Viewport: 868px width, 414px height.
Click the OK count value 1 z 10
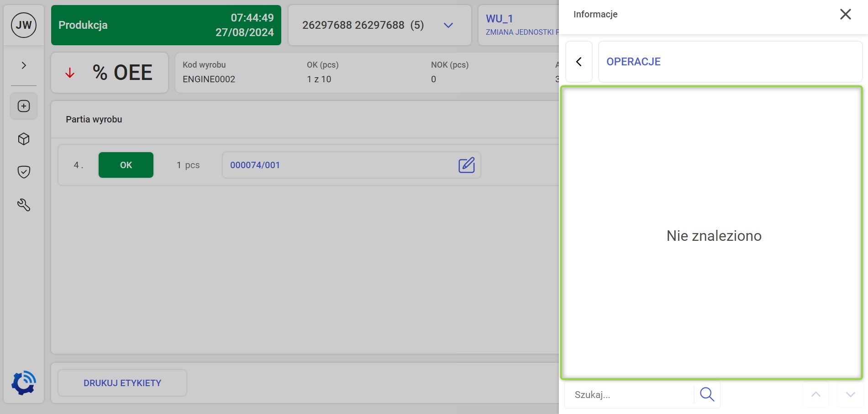point(319,79)
